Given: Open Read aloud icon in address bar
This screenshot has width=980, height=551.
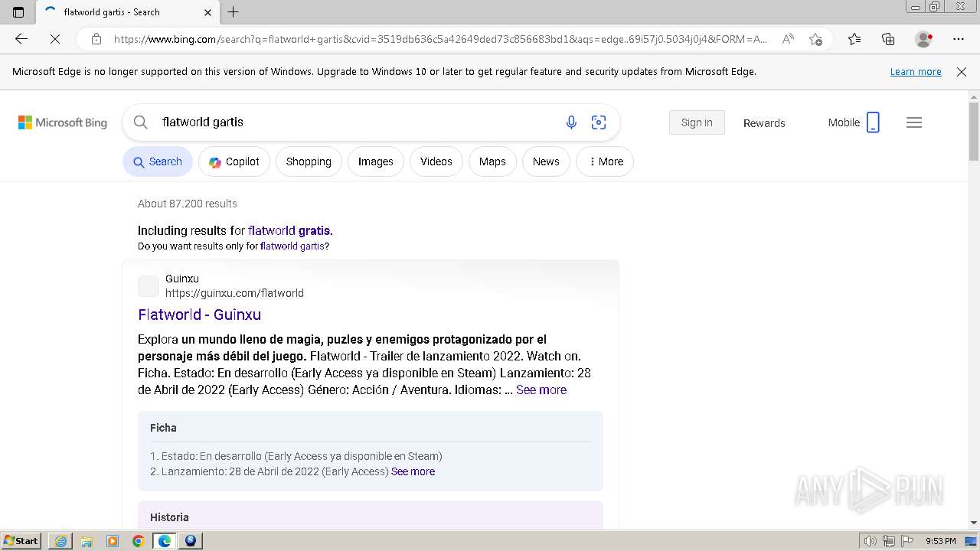Looking at the screenshot, I should (x=788, y=39).
